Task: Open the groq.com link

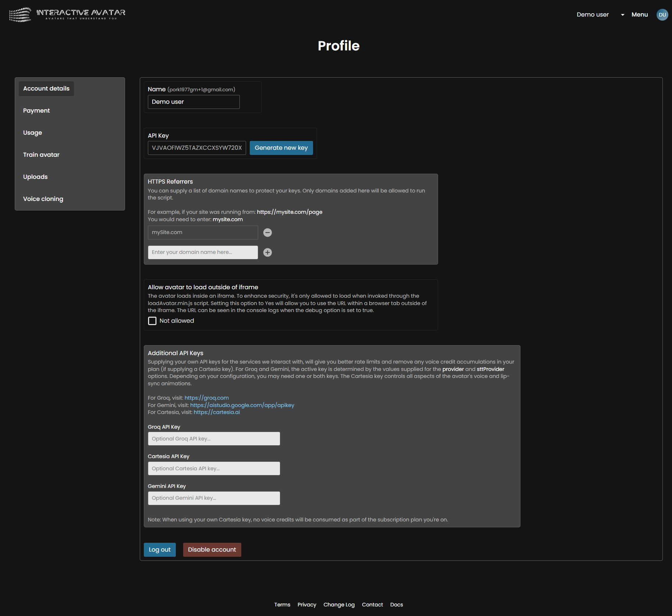Action: [x=206, y=398]
